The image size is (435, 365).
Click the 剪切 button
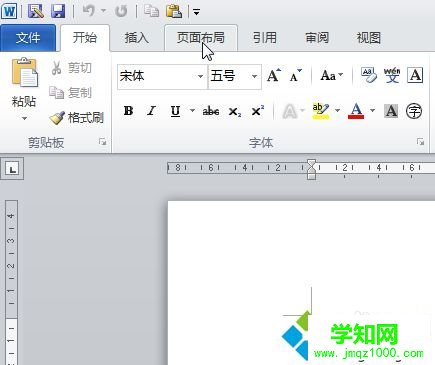(71, 68)
